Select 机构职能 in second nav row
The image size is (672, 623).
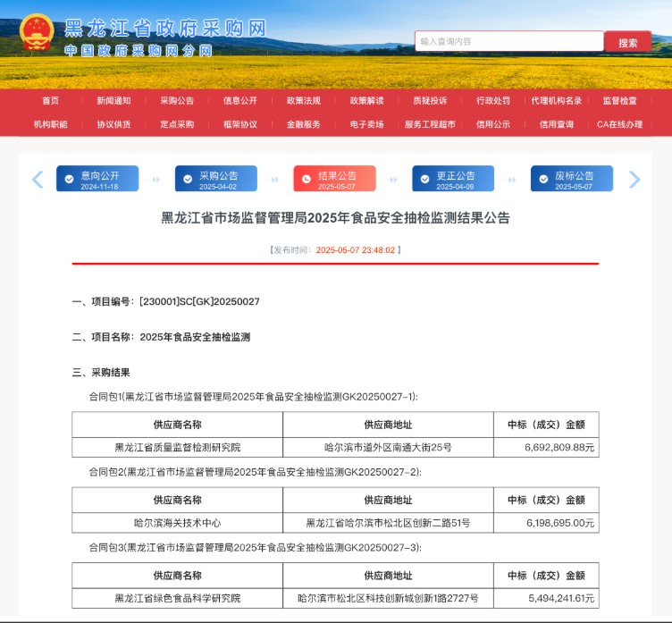click(51, 124)
